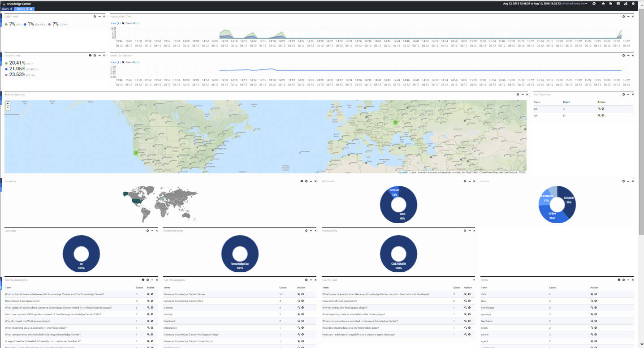Image resolution: width=644 pixels, height=348 pixels.
Task: Open Hourly Trend panel info icon
Action: (x=90, y=56)
